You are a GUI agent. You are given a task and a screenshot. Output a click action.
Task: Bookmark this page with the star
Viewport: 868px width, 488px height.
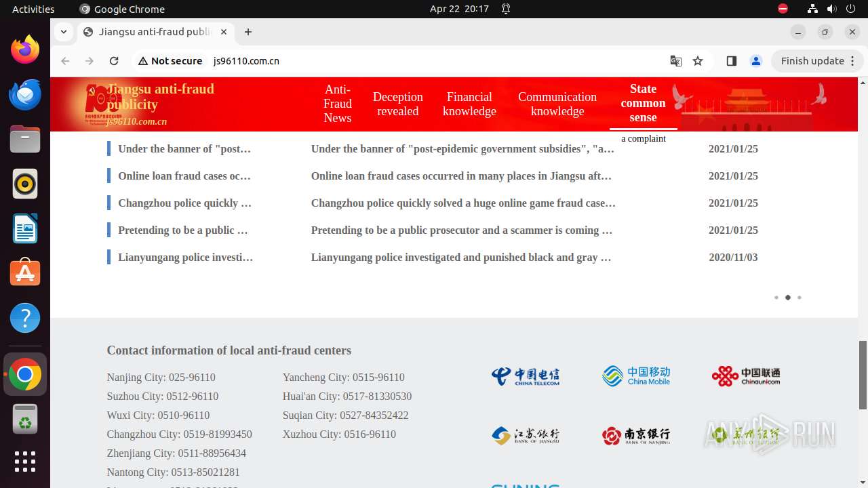click(698, 61)
